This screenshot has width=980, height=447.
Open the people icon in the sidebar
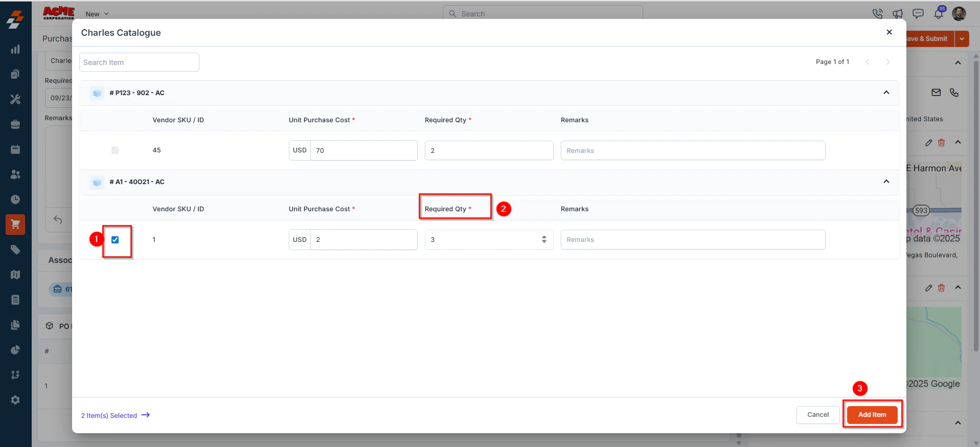click(x=15, y=174)
